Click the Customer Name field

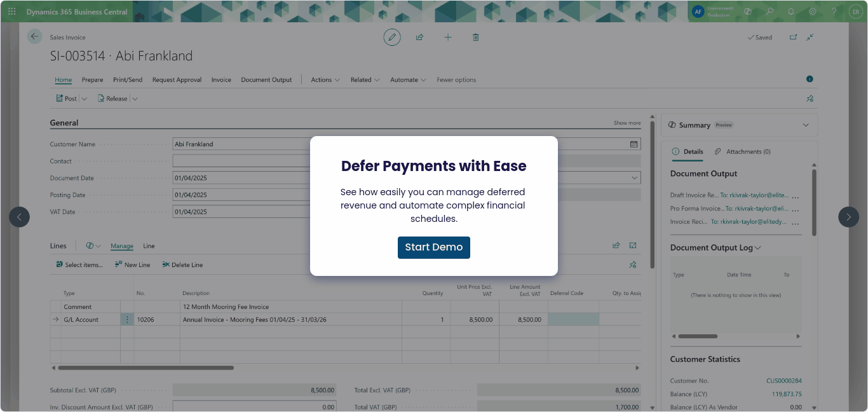[241, 144]
